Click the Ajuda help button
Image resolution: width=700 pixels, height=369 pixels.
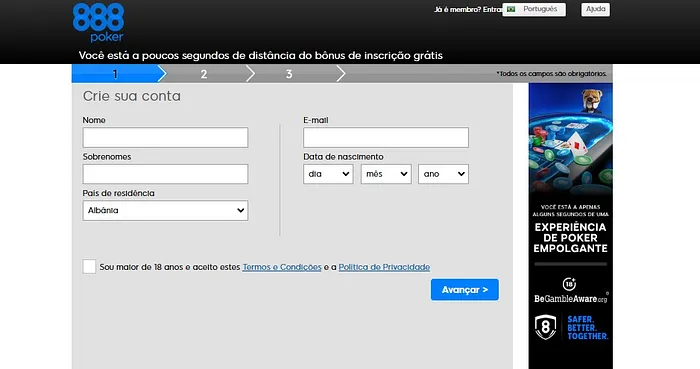tap(596, 9)
